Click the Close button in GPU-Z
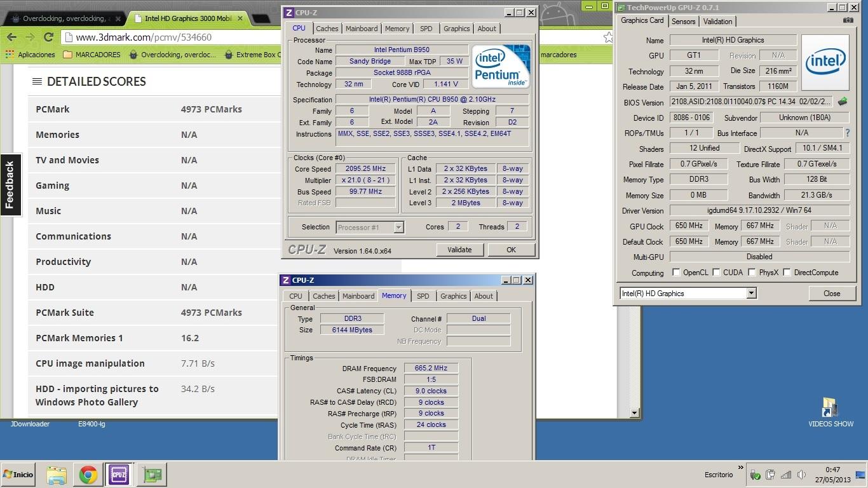 click(832, 293)
